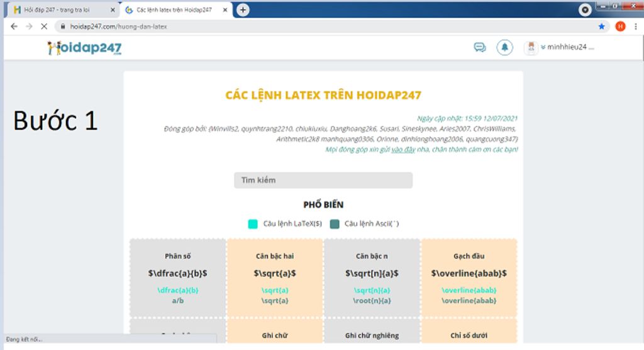This screenshot has width=644, height=350.
Task: Click the blue bookmark star icon
Action: tap(602, 26)
